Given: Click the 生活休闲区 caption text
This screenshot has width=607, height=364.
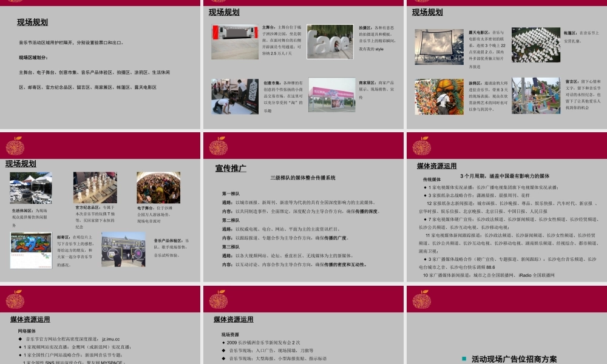Looking at the screenshot, I should coord(29,218).
